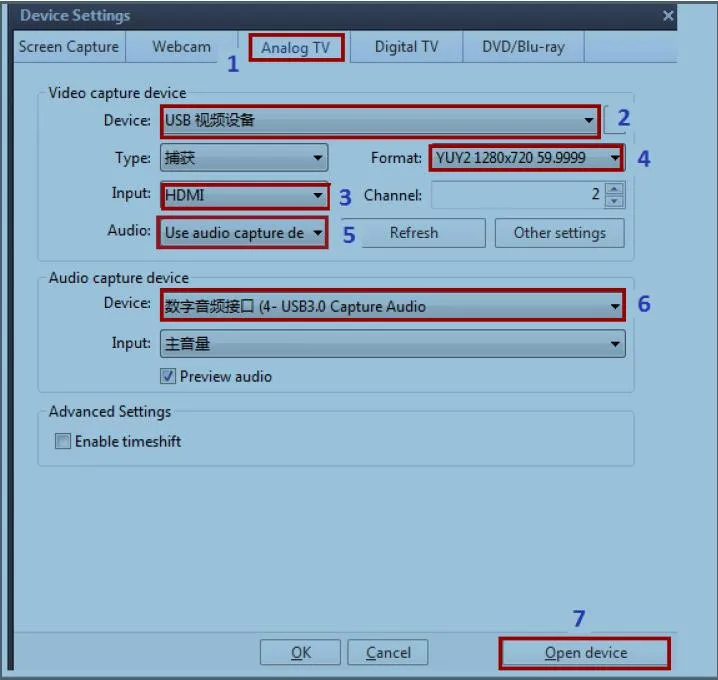Viewport: 718px width, 680px height.
Task: Open the Webcam tab
Action: pos(181,47)
